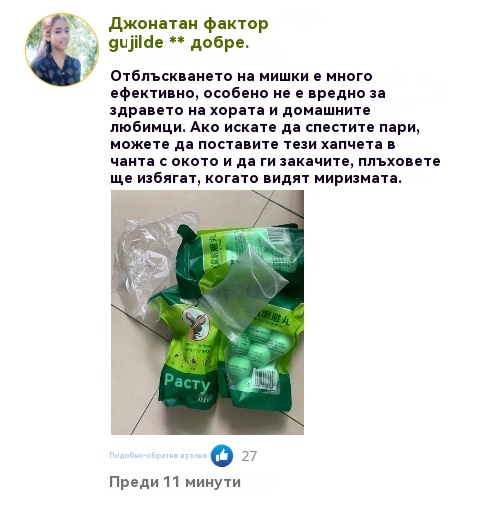Click the review's first line about мишки
The height and width of the screenshot is (507, 499).
(241, 76)
